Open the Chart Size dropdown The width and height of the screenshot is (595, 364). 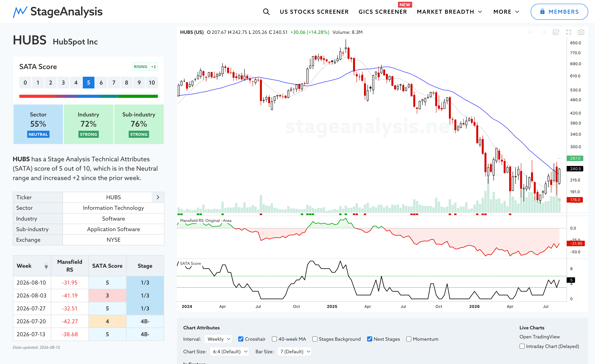(229, 351)
